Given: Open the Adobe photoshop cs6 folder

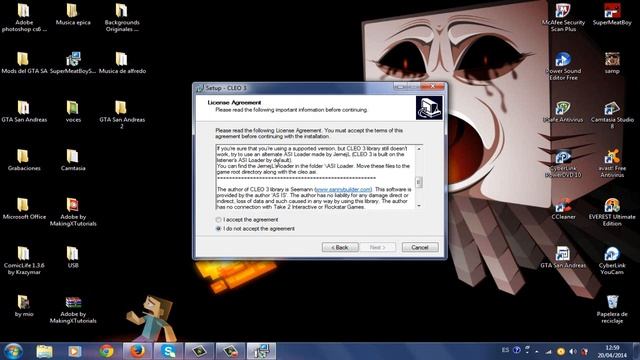Looking at the screenshot, I should click(x=24, y=17).
